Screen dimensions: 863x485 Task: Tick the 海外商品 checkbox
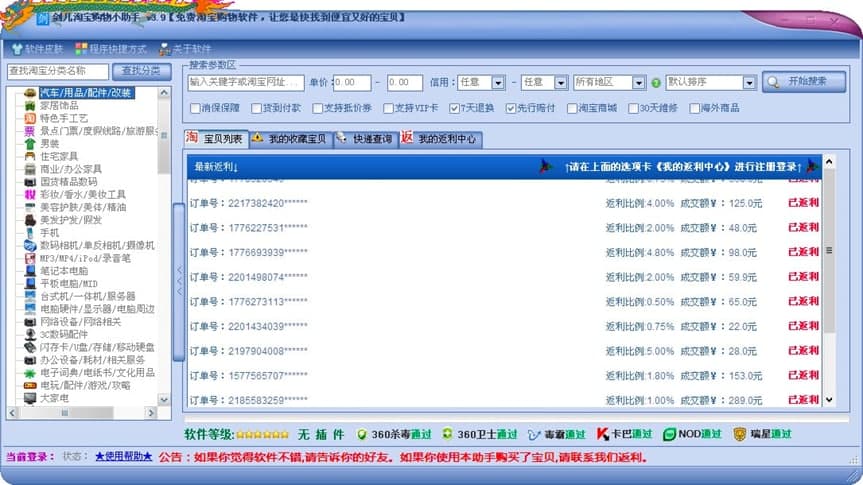pyautogui.click(x=695, y=108)
